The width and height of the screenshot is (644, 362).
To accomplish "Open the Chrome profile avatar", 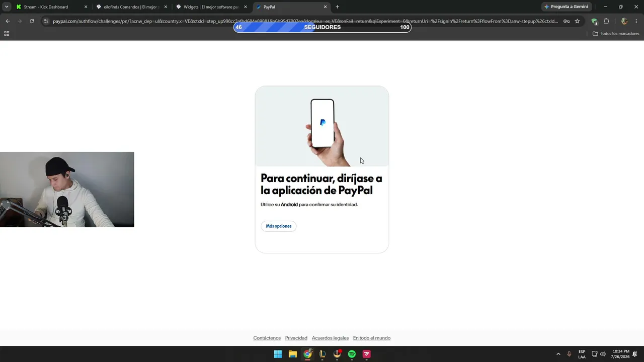I will [x=624, y=21].
